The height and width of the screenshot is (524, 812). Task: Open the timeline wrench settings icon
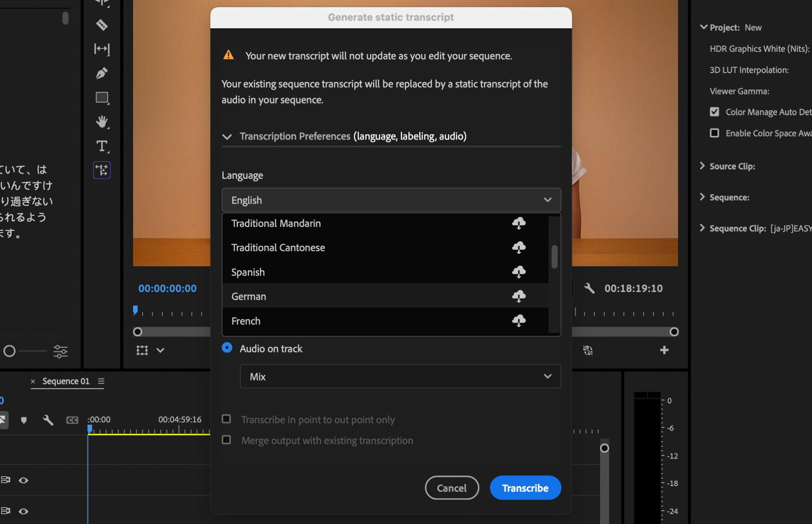pos(48,420)
